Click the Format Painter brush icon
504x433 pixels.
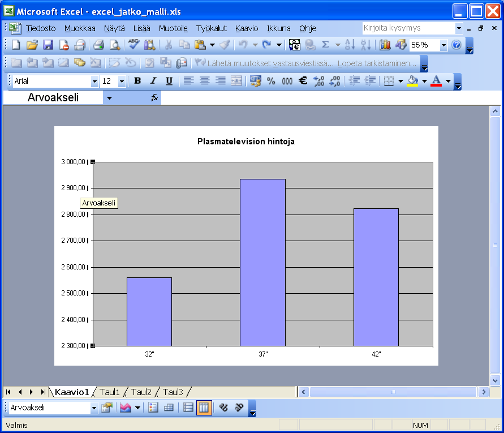click(x=225, y=45)
